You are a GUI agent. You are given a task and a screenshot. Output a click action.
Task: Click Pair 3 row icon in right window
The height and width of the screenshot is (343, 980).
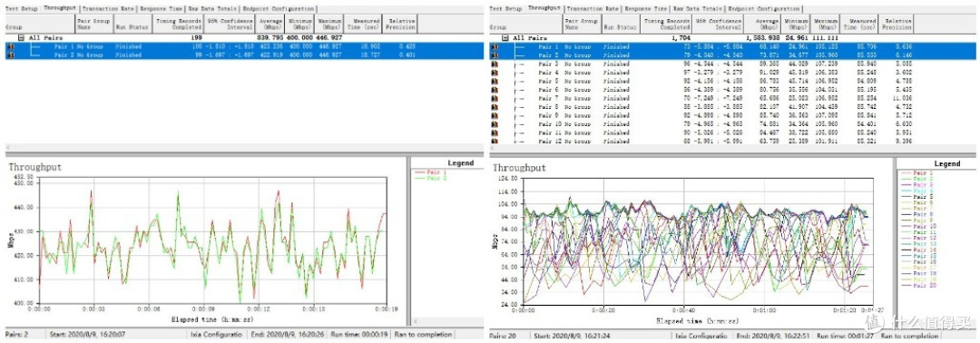point(495,64)
